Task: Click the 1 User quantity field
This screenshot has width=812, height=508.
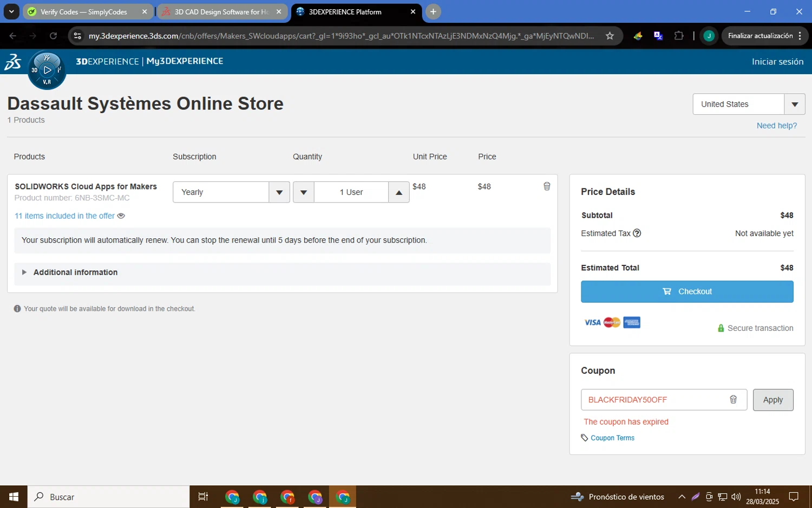Action: [x=351, y=192]
